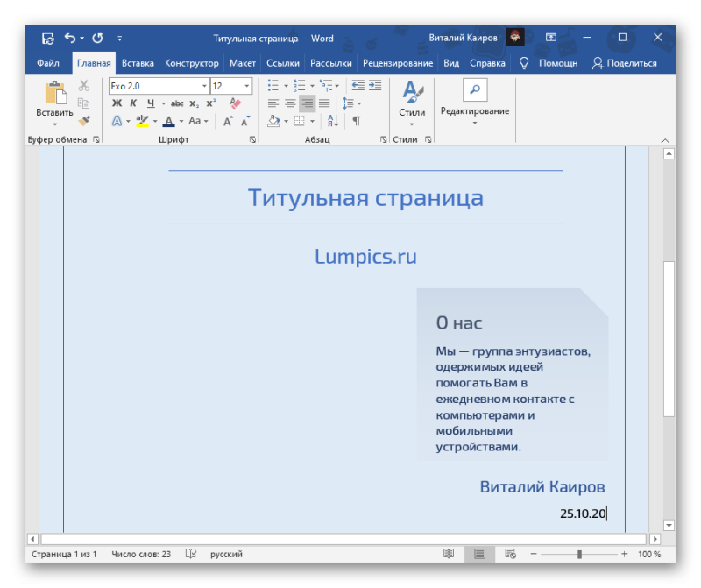Screen dimensions: 701x588
Task: Open the spelling check book icon in status bar
Action: pyautogui.click(x=191, y=554)
